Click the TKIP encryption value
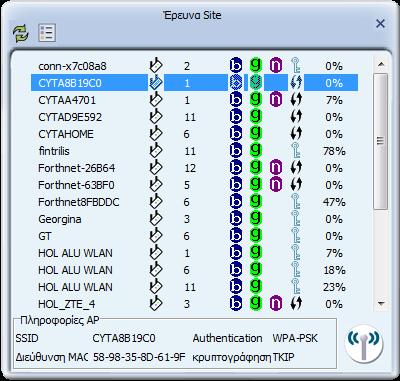400x381 pixels. [283, 357]
